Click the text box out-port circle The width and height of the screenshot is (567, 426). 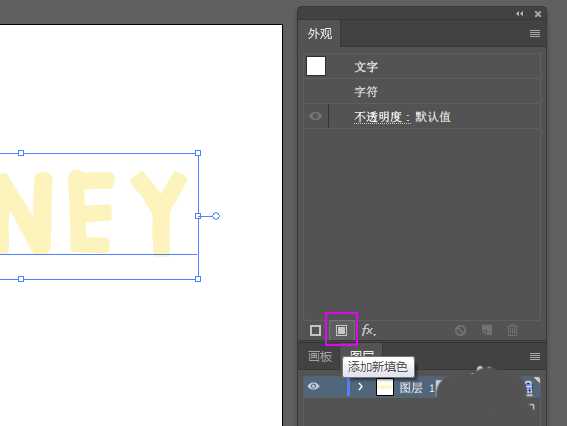(x=216, y=216)
